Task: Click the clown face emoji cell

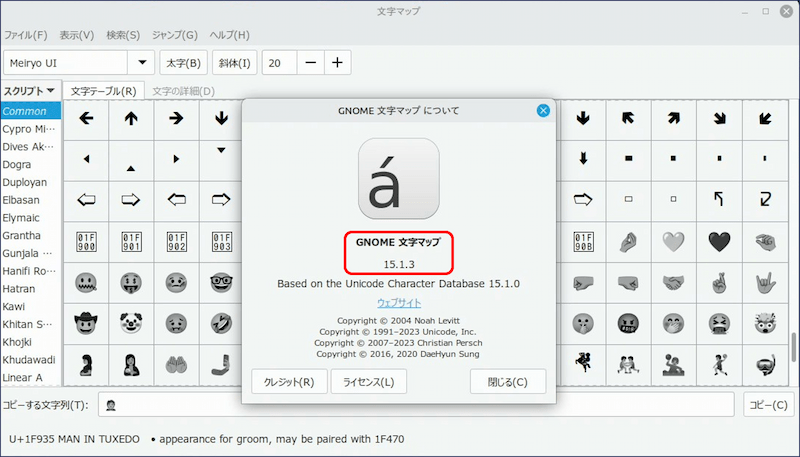Action: coord(131,323)
